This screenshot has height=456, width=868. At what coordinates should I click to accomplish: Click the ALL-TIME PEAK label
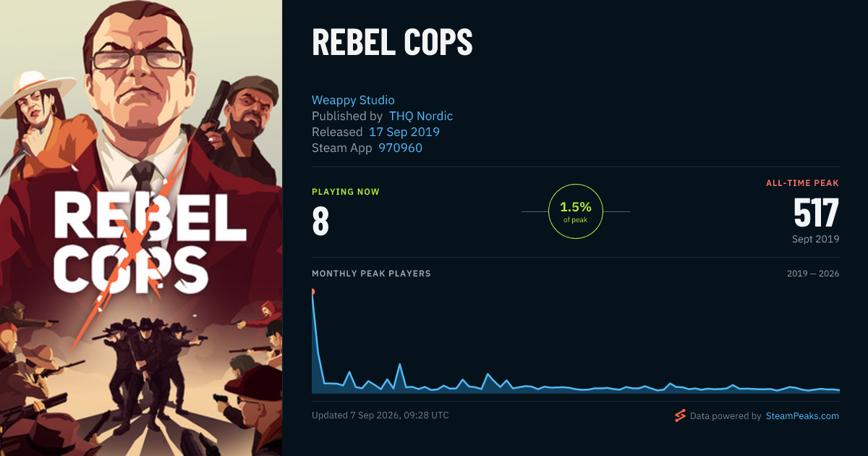[802, 183]
